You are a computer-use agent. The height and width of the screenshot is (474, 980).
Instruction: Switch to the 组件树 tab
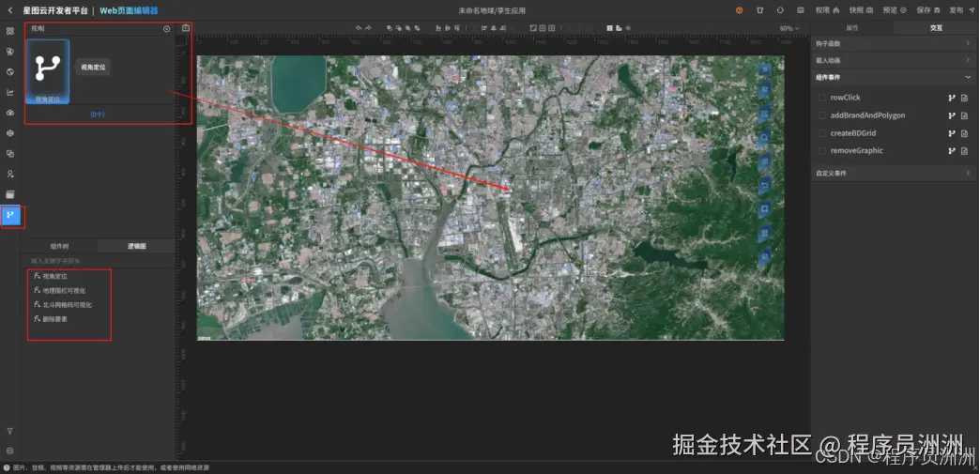coord(59,246)
